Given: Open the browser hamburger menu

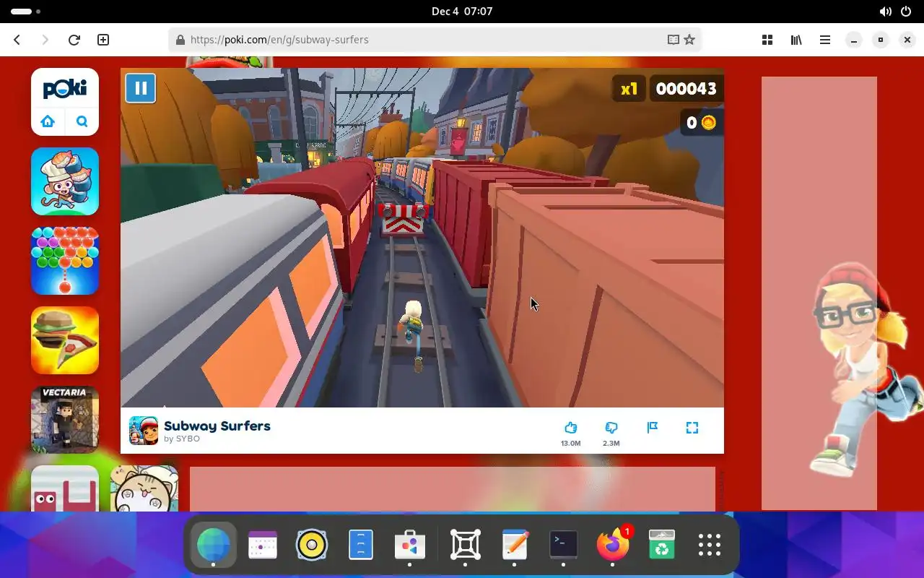Looking at the screenshot, I should point(825,40).
